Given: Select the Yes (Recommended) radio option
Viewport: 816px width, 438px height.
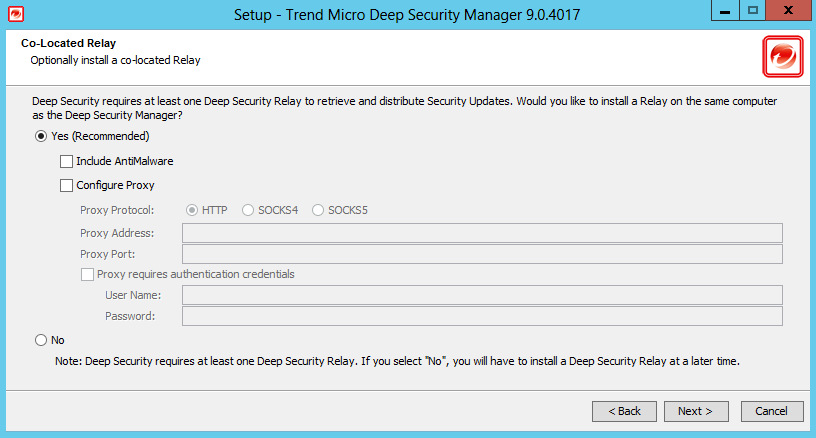Looking at the screenshot, I should (41, 136).
